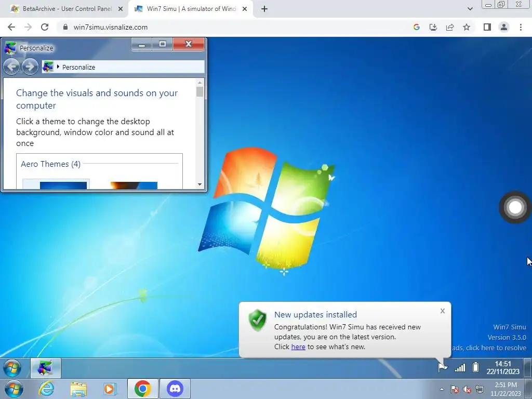Bookmark this page with the star icon
The width and height of the screenshot is (532, 399).
467,27
